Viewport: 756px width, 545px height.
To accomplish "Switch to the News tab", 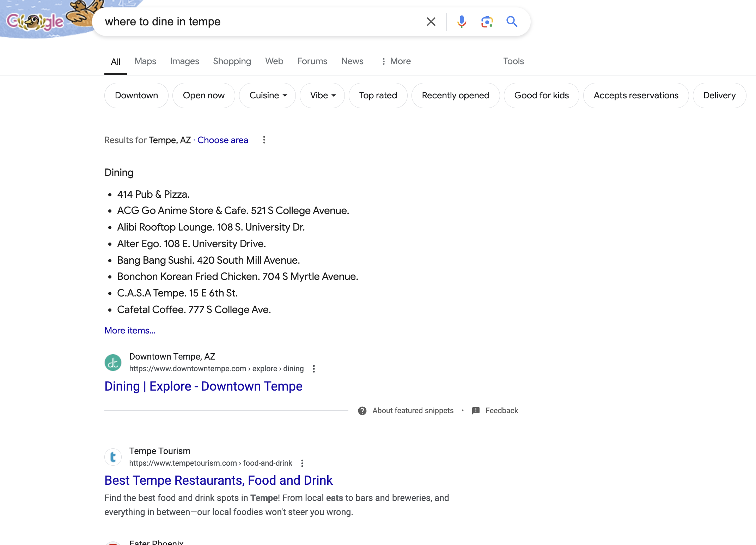I will (x=352, y=61).
